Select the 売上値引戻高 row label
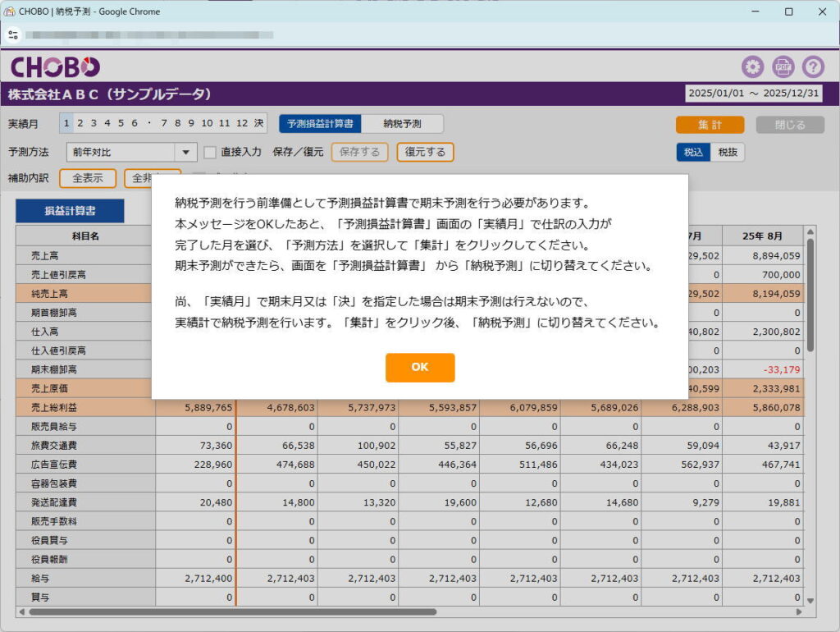The width and height of the screenshot is (840, 632). [x=58, y=274]
